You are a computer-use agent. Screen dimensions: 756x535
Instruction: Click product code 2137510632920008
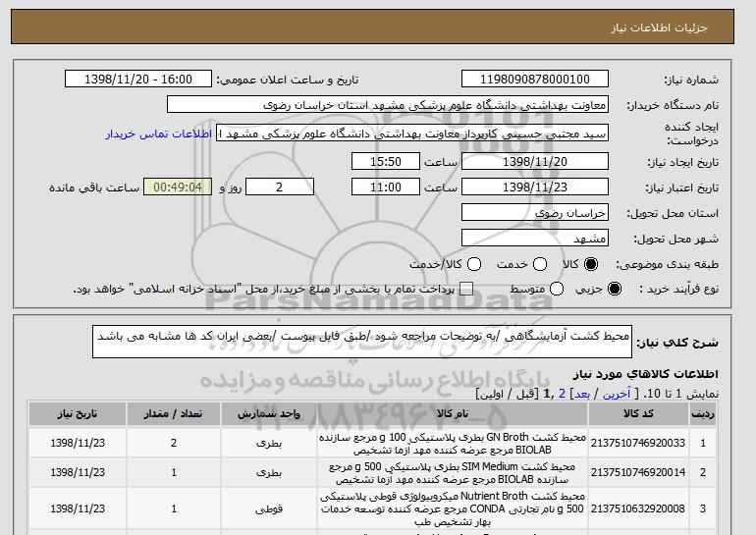638,508
